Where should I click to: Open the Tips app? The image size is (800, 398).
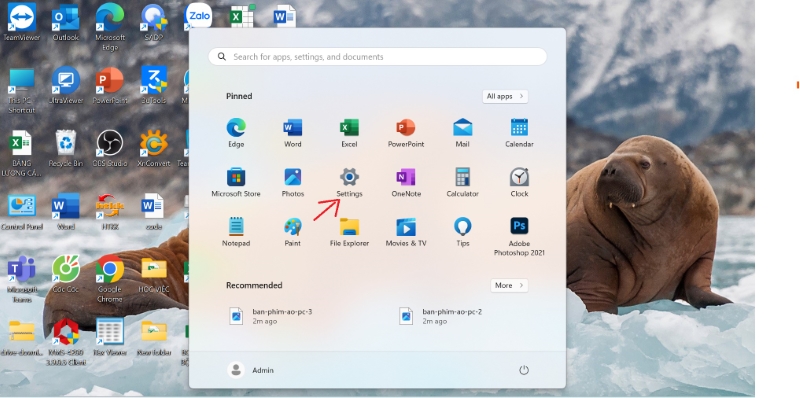462,232
